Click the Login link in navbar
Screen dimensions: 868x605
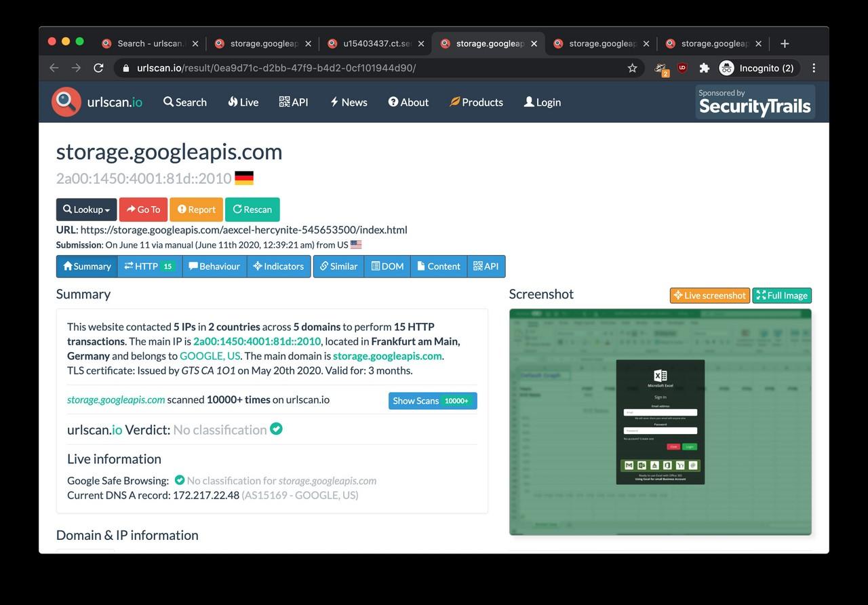click(542, 102)
